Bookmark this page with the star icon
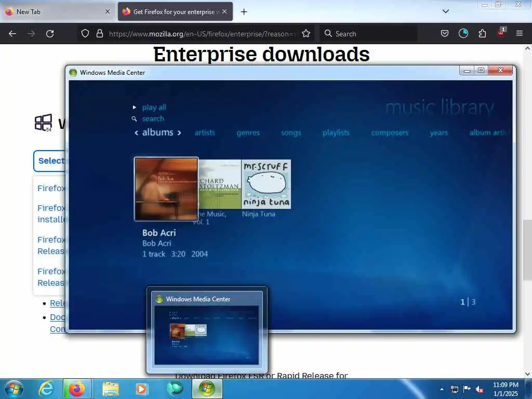 pyautogui.click(x=306, y=33)
